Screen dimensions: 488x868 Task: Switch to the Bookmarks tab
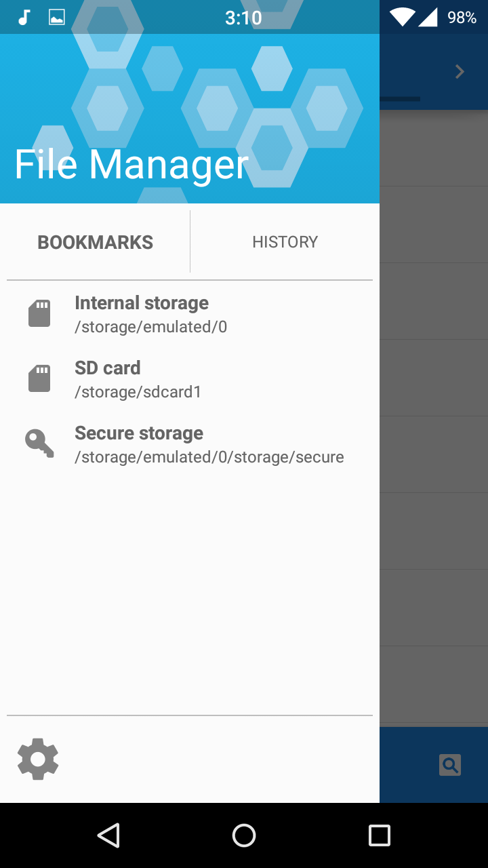[x=95, y=242]
